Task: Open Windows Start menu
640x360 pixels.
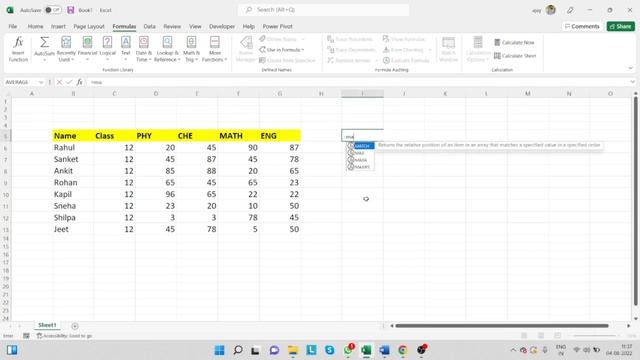Action: pyautogui.click(x=220, y=350)
